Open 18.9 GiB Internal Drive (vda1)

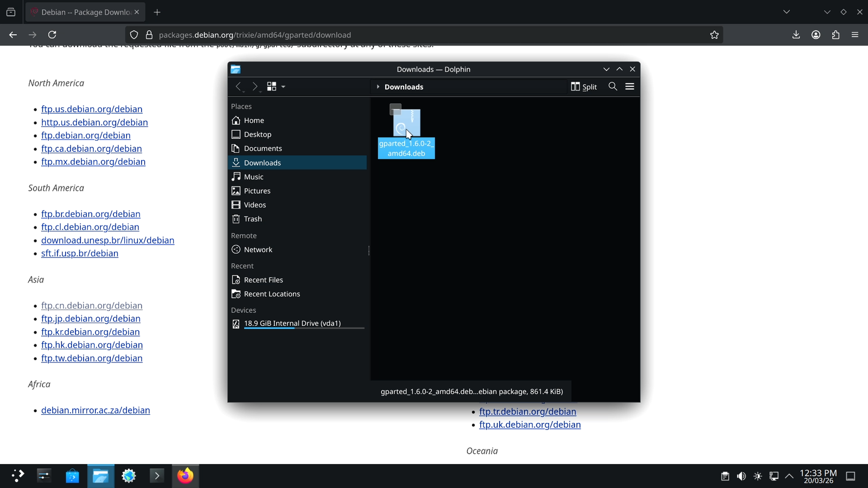pos(297,324)
